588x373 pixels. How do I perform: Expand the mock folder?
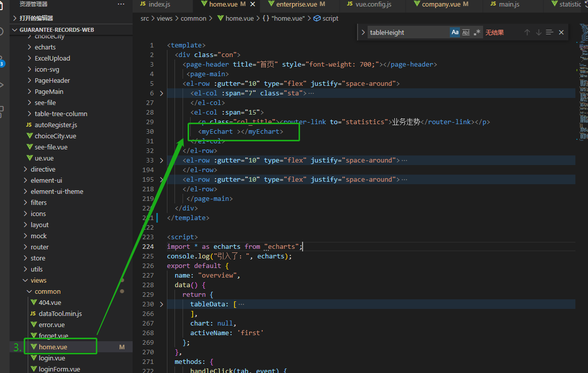pyautogui.click(x=39, y=236)
